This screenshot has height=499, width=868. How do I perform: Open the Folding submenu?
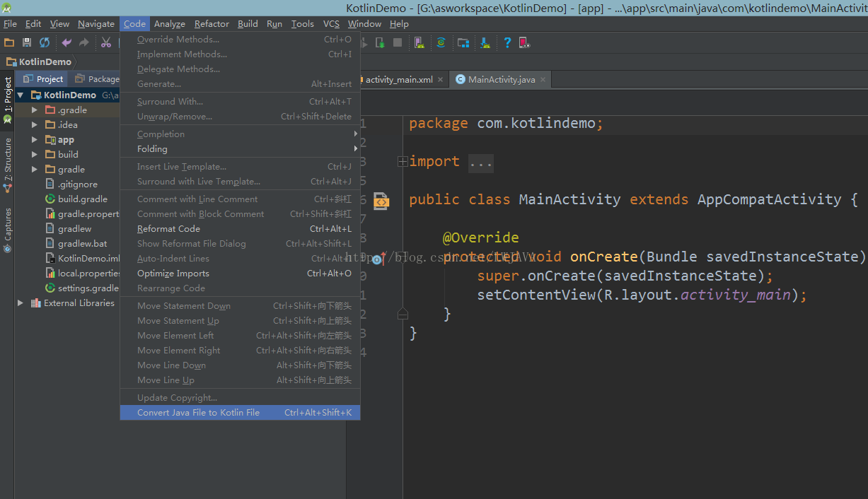point(240,148)
